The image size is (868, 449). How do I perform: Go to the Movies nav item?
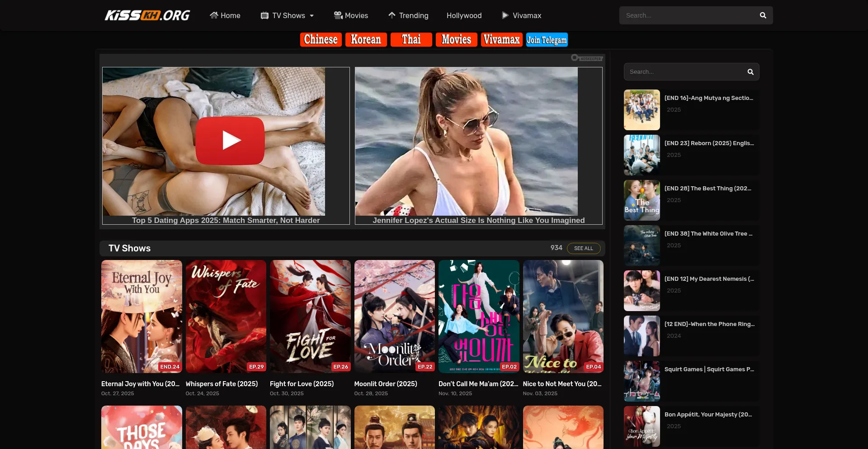pyautogui.click(x=351, y=15)
